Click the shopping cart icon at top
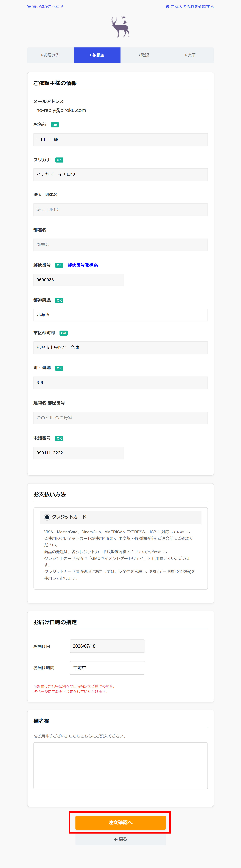 [29, 7]
